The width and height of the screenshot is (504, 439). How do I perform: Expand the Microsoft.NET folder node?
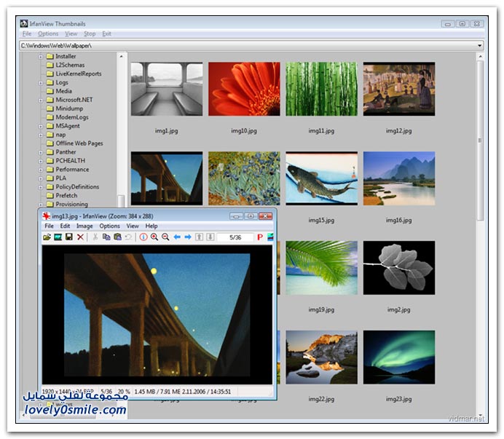tap(41, 100)
